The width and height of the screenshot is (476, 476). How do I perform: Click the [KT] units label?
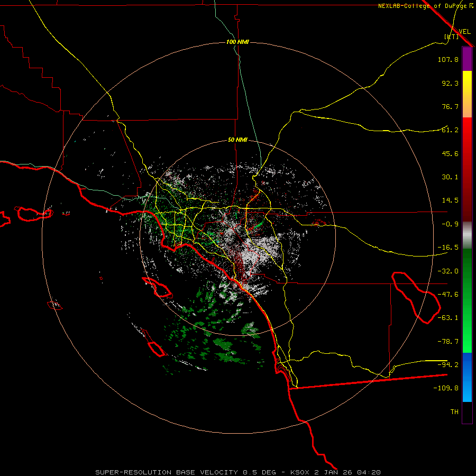coord(451,36)
